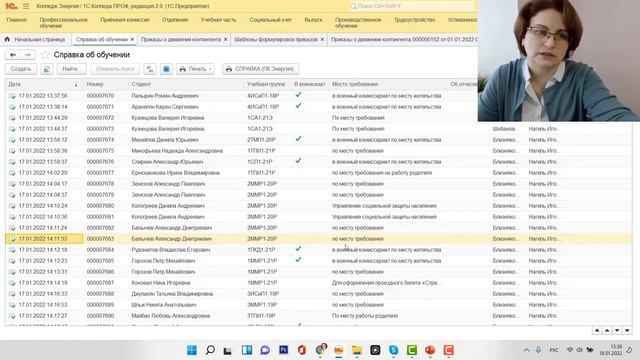640x360 pixels.
Task: Add Справка об обучении to favorites star
Action: pyautogui.click(x=45, y=55)
